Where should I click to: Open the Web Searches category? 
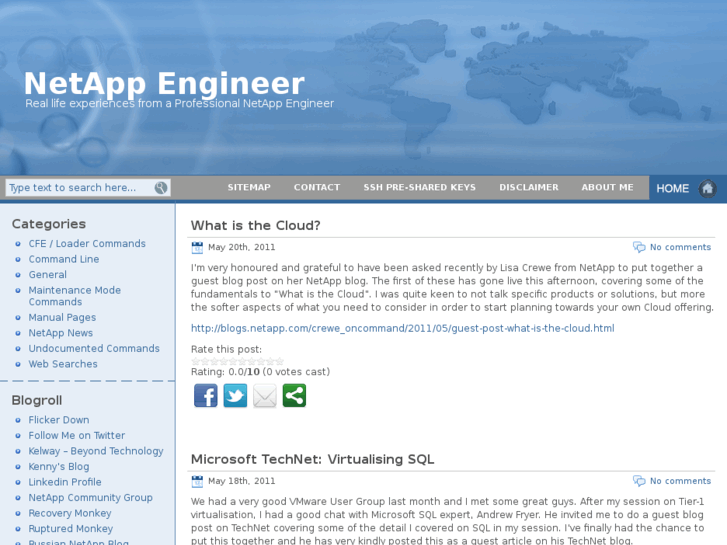point(63,364)
